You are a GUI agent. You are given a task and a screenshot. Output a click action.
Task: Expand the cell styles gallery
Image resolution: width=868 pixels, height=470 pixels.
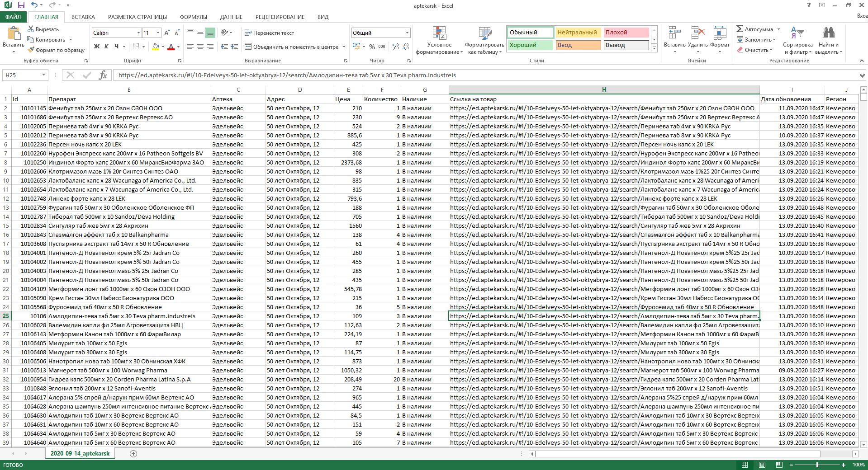click(x=654, y=48)
